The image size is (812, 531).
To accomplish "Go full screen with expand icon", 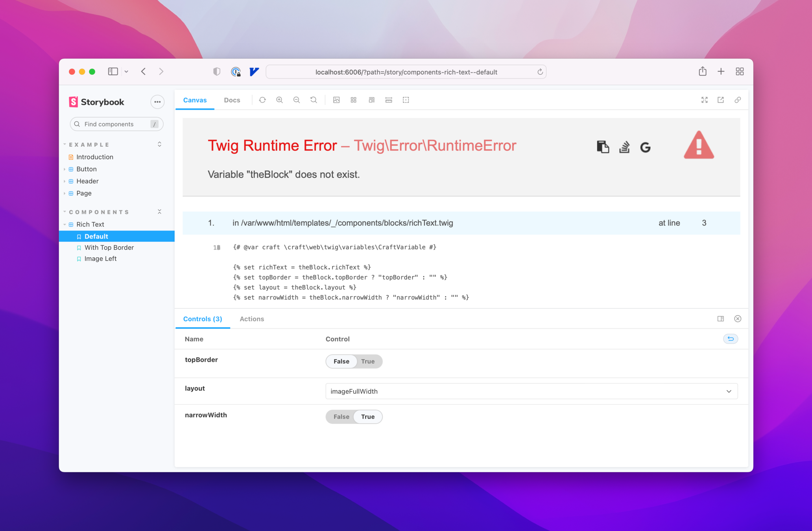I will (704, 100).
